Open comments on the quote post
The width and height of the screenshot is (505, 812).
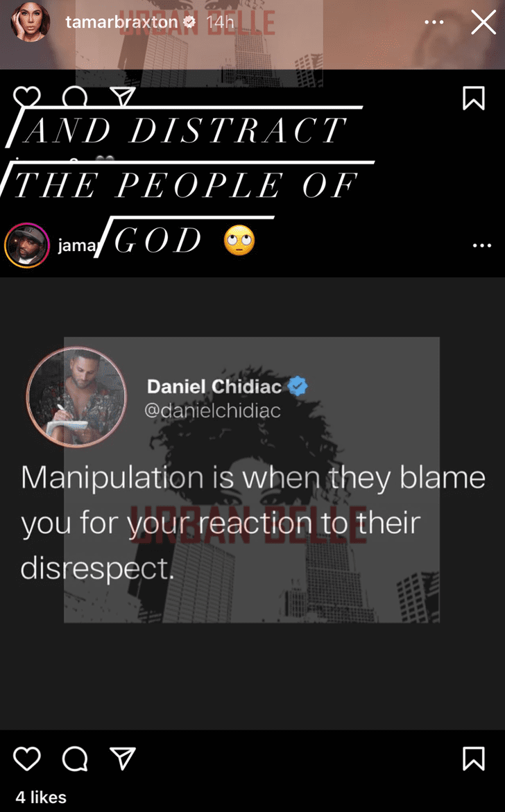[x=75, y=759]
